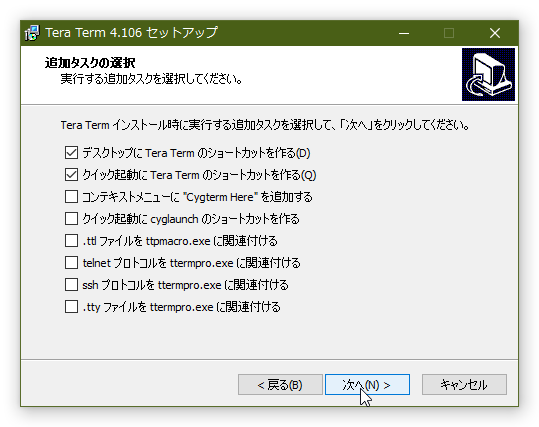539x427 pixels.
Task: Tick telnet protocol ttermpro.exe association checkbox
Action: 71,263
